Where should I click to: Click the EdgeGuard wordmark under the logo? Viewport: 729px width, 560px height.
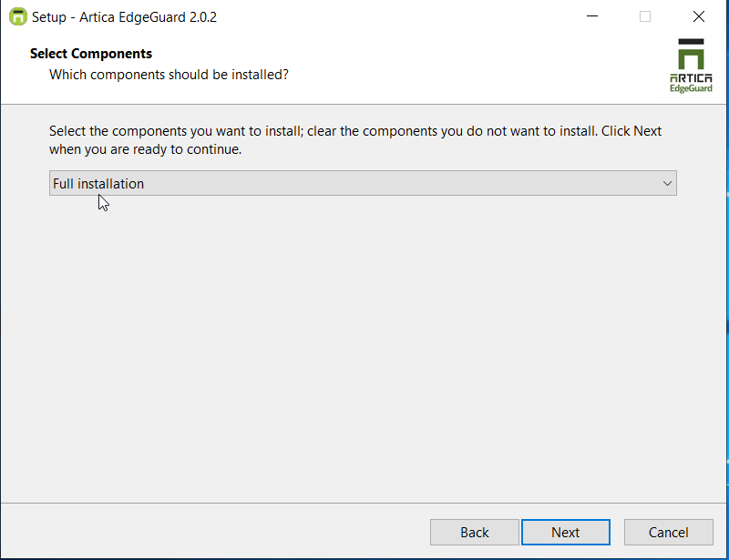[x=691, y=88]
